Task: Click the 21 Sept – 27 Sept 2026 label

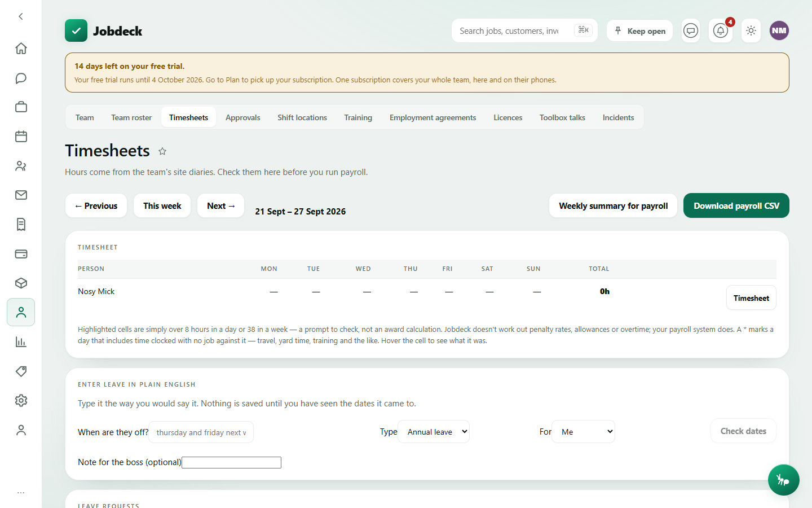Action: tap(300, 211)
